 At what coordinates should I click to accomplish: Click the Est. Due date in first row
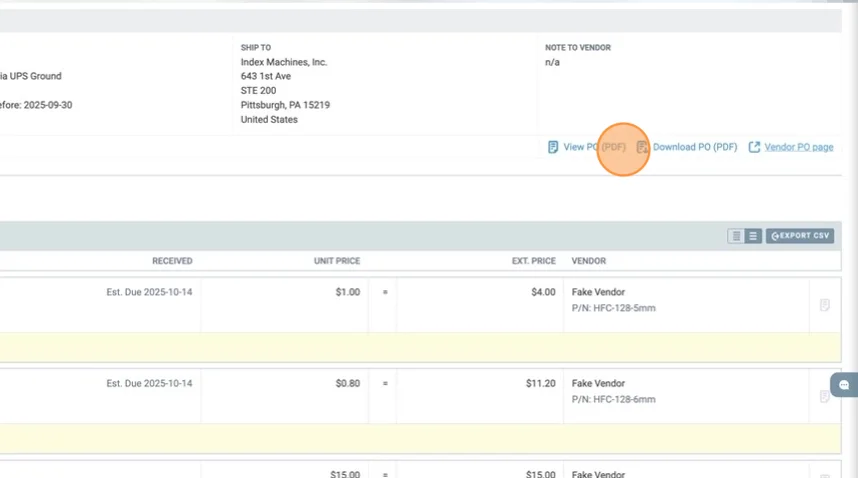[149, 292]
